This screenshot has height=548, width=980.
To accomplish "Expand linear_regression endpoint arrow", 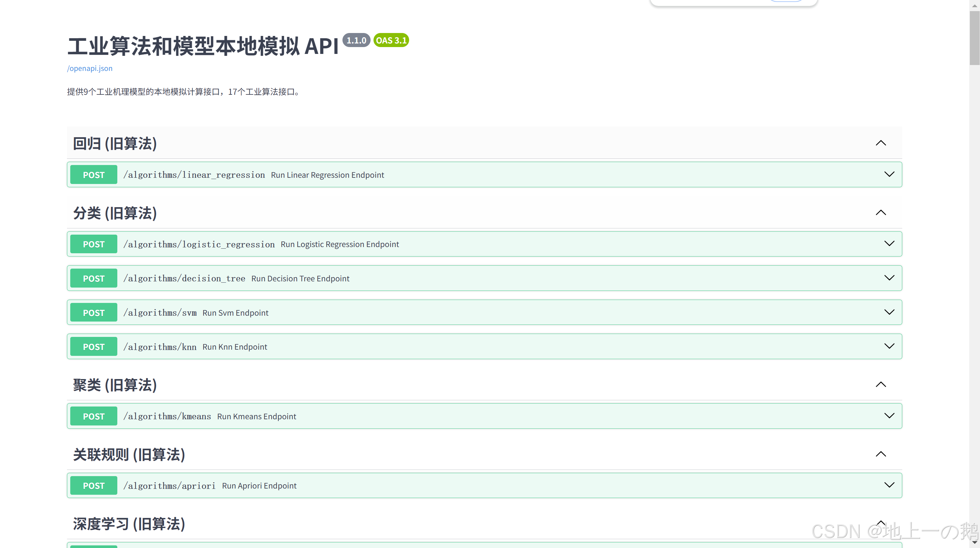I will 889,174.
